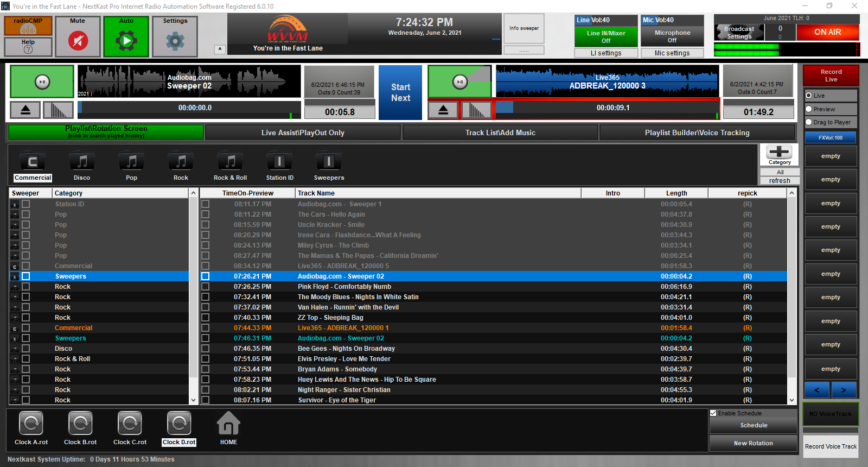Switch to Track List\Add Music tab
The height and width of the screenshot is (467, 868).
500,132
